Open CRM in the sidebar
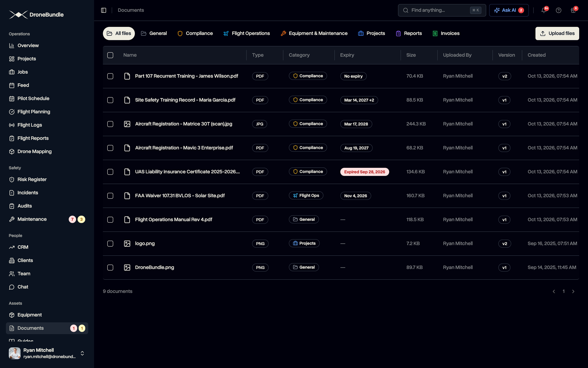The height and width of the screenshot is (368, 588). (47, 247)
